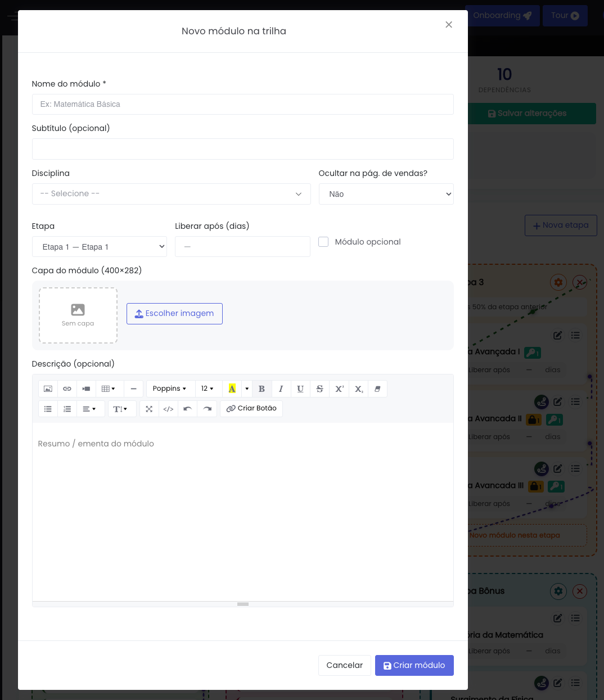Click yellow lock badge on Avancada II
The width and height of the screenshot is (604, 700).
coord(534,419)
